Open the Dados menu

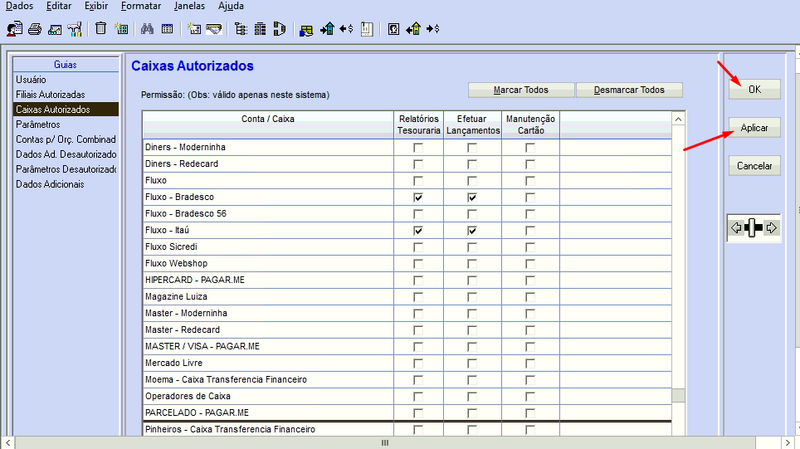click(19, 6)
